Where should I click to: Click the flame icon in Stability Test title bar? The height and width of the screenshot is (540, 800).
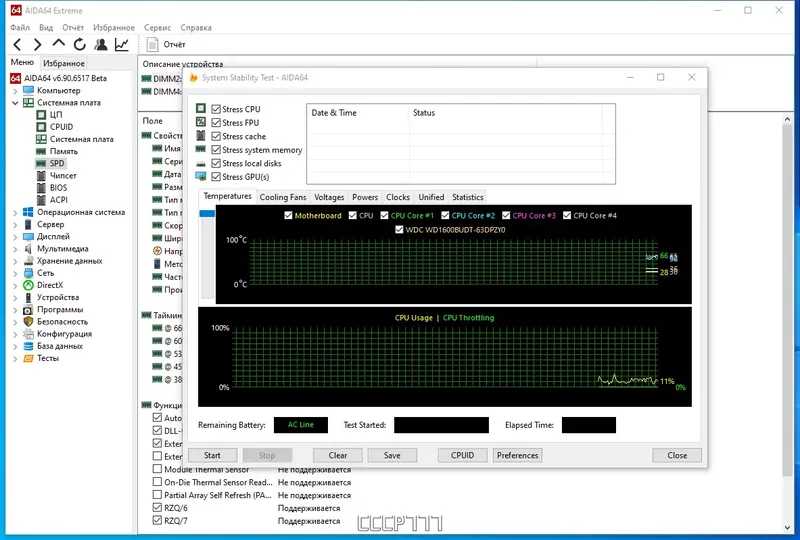click(x=193, y=78)
